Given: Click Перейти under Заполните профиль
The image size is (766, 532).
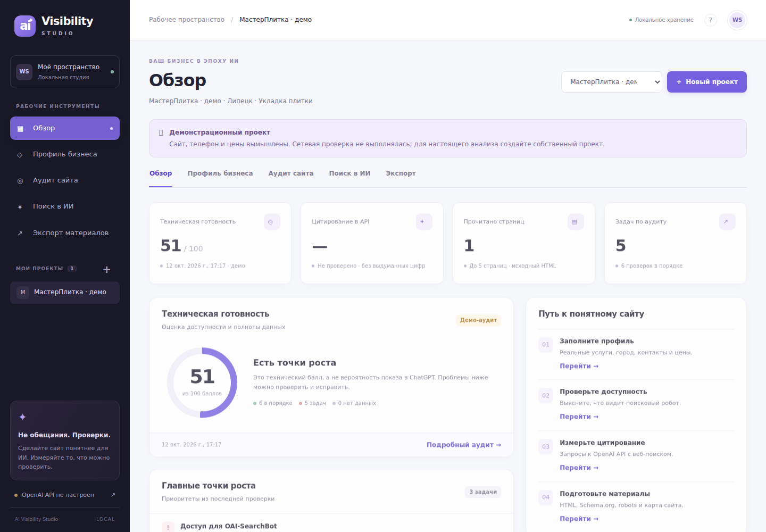Looking at the screenshot, I should pyautogui.click(x=579, y=366).
